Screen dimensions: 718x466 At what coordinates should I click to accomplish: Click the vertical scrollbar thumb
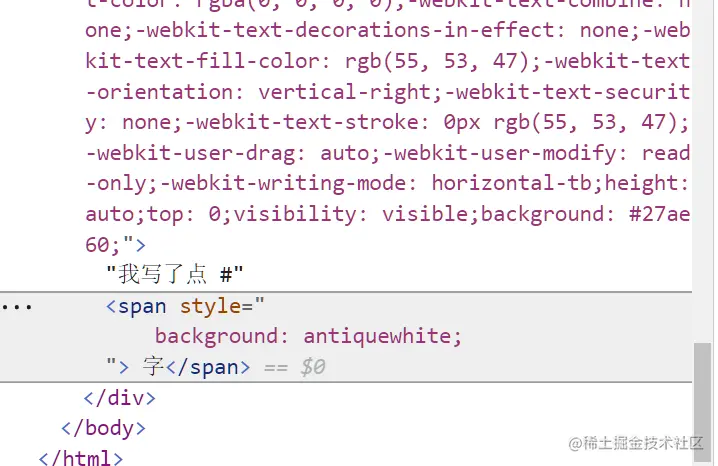[702, 402]
